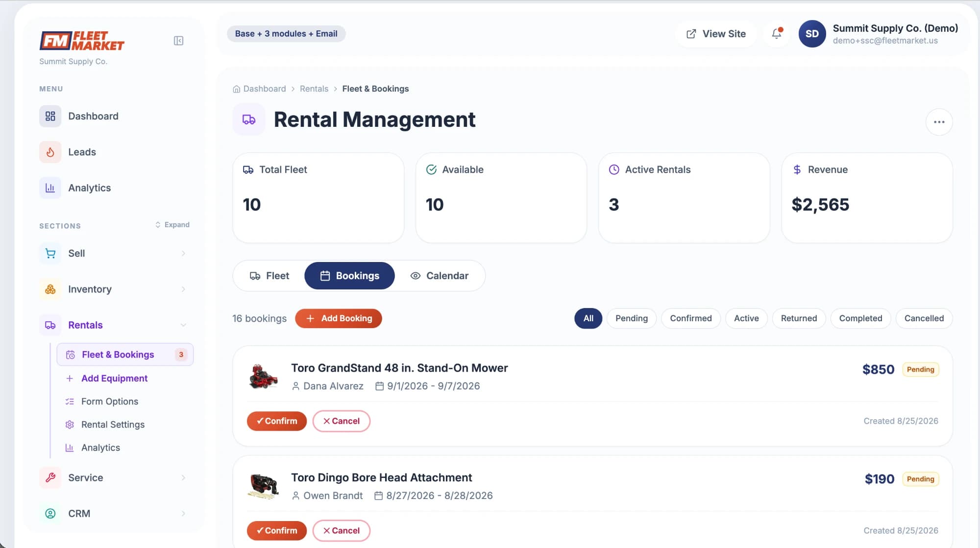This screenshot has height=548, width=980.
Task: Click the plus icon beside Add Equipment
Action: (70, 378)
